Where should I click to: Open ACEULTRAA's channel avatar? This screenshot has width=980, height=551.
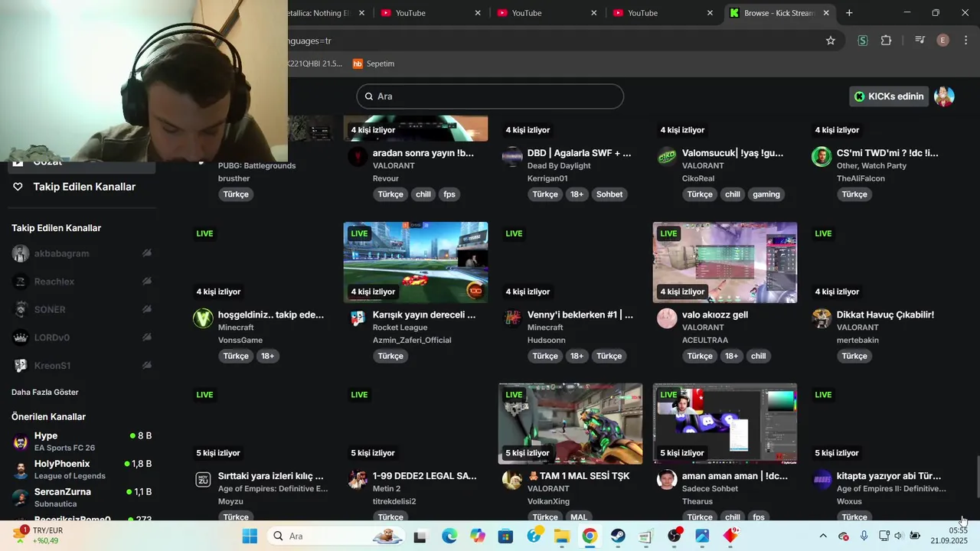(x=667, y=318)
